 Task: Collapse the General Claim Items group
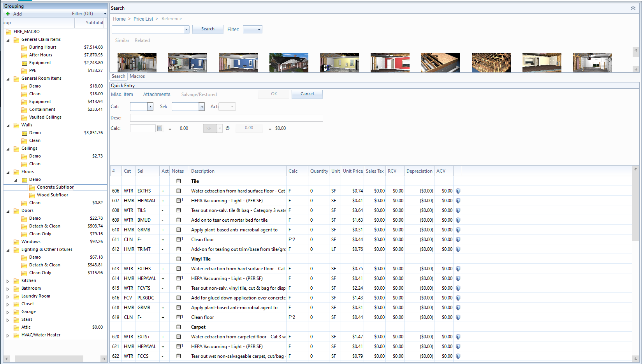point(8,40)
